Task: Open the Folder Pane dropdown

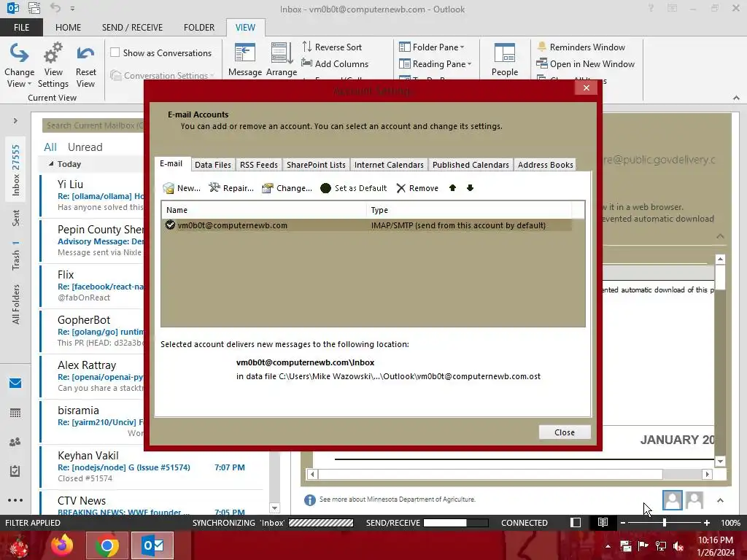Action: 431,47
